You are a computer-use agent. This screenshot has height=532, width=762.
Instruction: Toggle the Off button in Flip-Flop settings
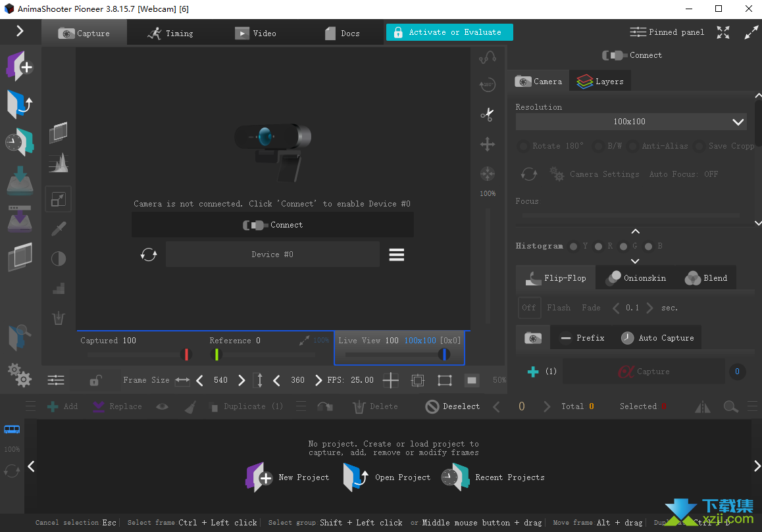pos(529,308)
